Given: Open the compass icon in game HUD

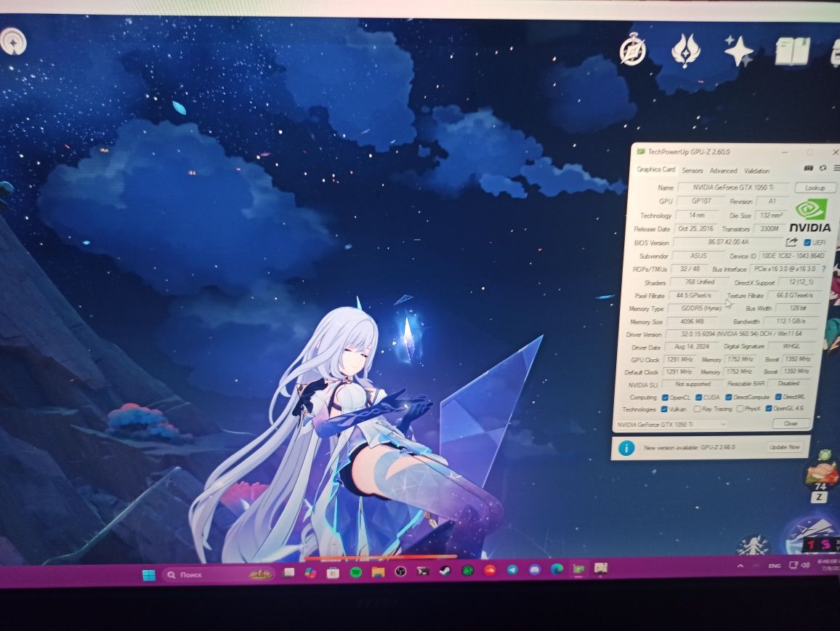Looking at the screenshot, I should [632, 50].
